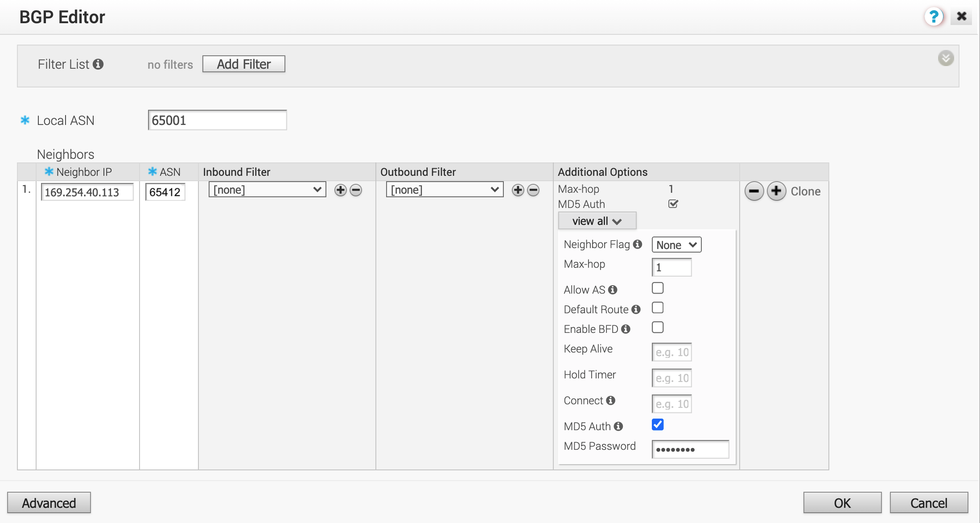980x523 pixels.
Task: Enable the Default Route checkbox
Action: [x=658, y=308]
